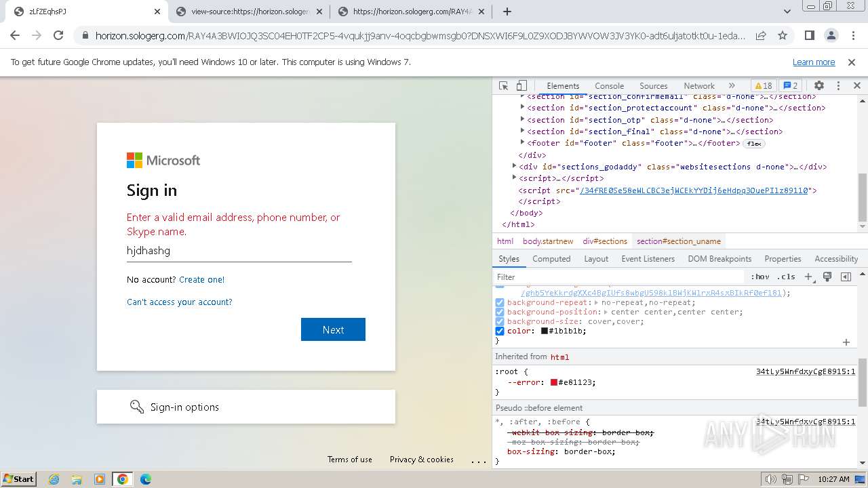Show the computed styles sidebar pane icon
868x488 pixels.
(x=846, y=277)
